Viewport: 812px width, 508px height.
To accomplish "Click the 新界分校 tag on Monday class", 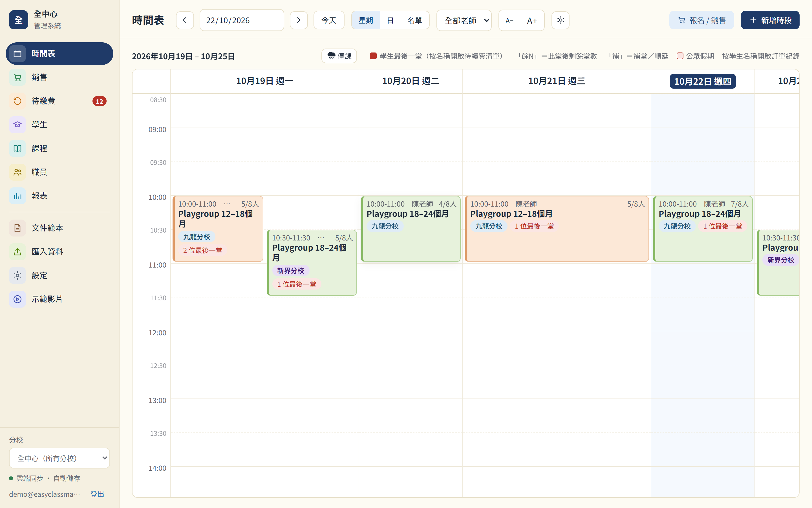I will (291, 271).
